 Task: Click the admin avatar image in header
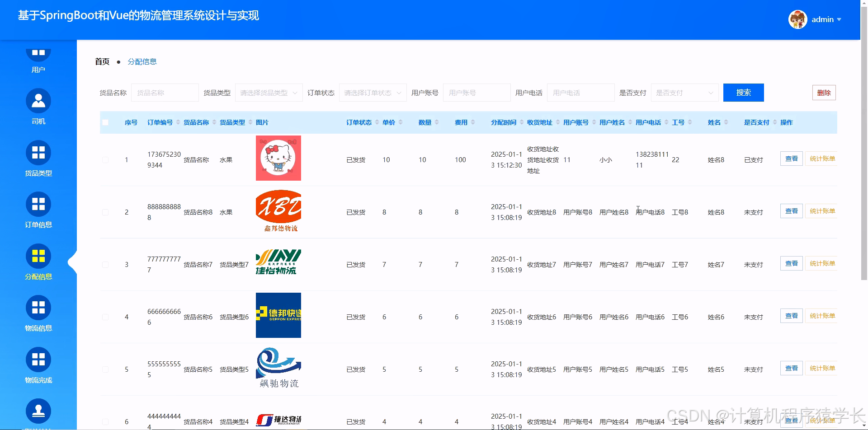(797, 19)
